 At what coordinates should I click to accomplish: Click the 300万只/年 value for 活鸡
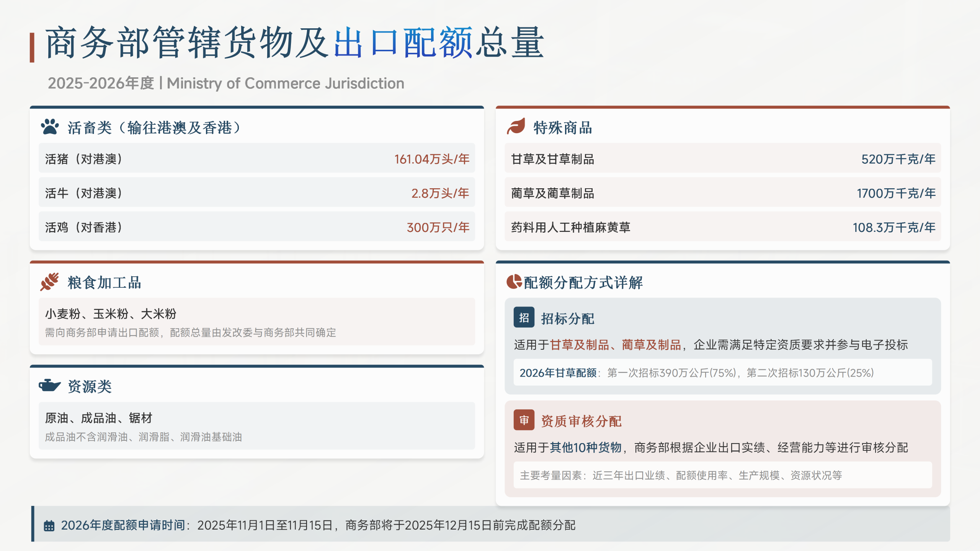[x=438, y=228]
